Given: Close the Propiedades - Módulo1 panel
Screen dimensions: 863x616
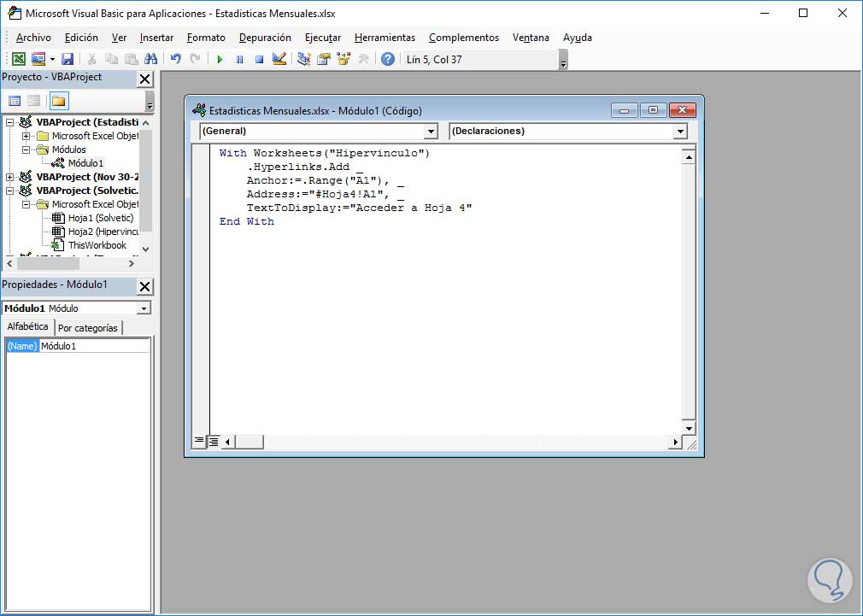Looking at the screenshot, I should click(x=144, y=287).
